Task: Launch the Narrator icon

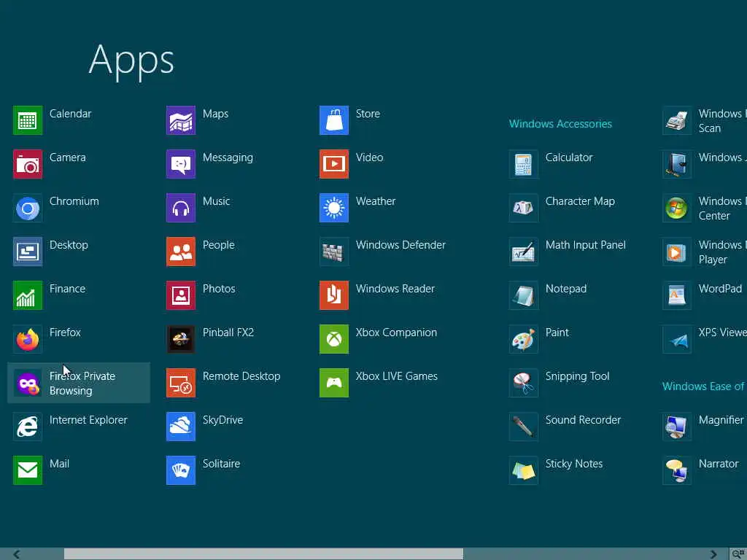Action: 677,471
